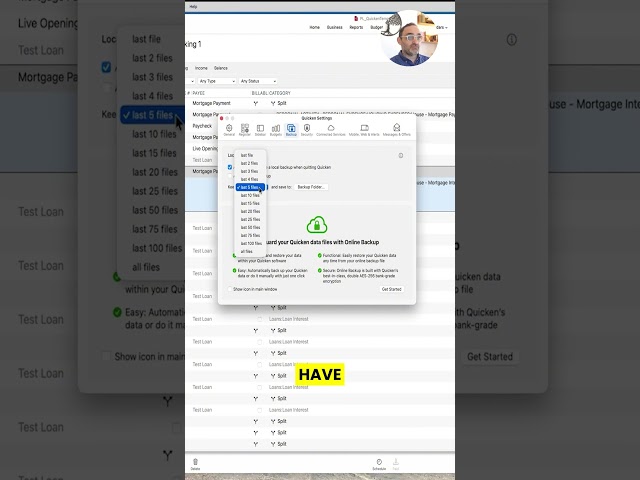Choose last 2 files in the small settings popup

coord(251,163)
